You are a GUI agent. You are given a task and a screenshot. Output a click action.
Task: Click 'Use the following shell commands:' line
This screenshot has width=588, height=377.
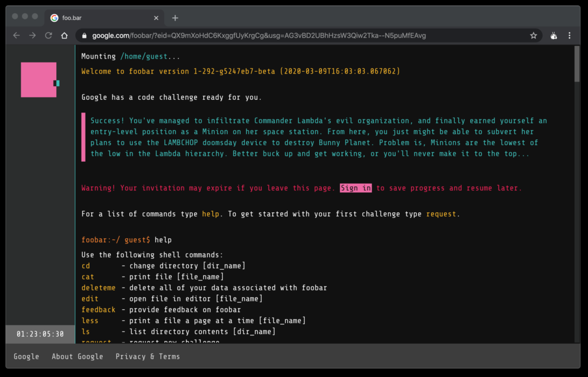click(152, 255)
